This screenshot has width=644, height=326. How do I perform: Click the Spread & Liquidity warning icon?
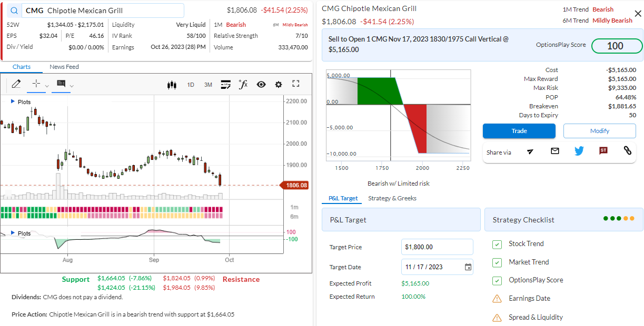point(497,318)
